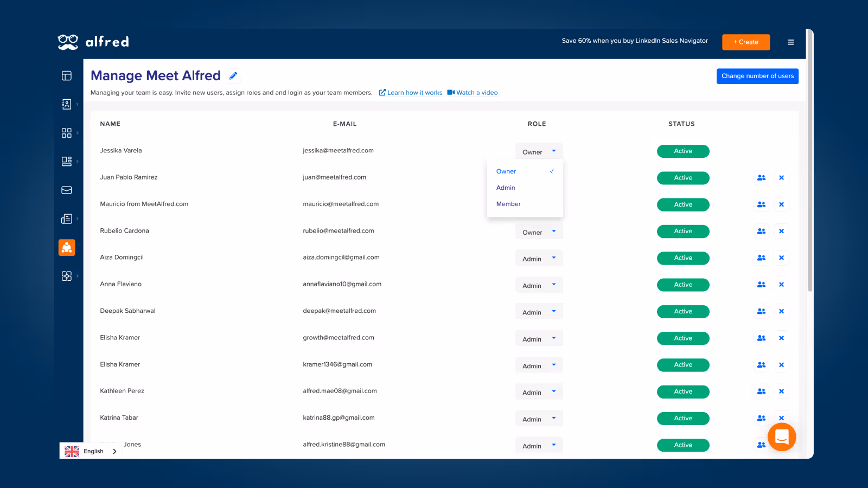Click email jessika@meetalfred.com
This screenshot has height=488, width=868.
338,151
